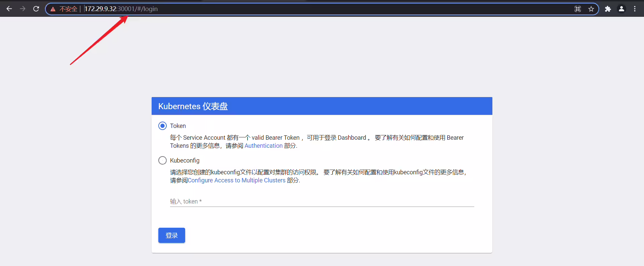This screenshot has width=644, height=266.
Task: Open the Chrome three-dot menu
Action: (635, 9)
